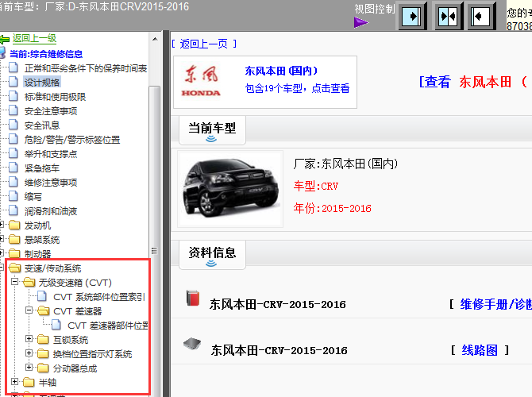Open the 设计规格 document

pos(42,83)
